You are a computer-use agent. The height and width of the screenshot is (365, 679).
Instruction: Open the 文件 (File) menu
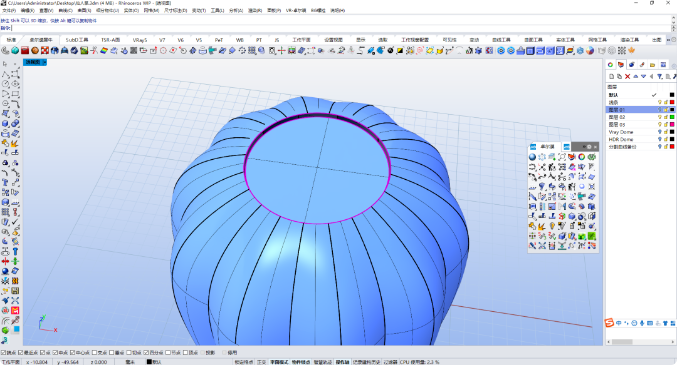(9, 10)
